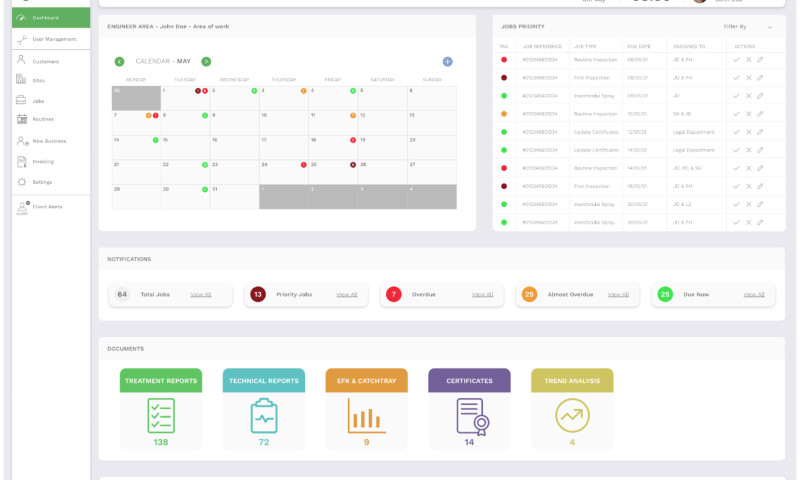The image size is (800, 480).
Task: Click the Settings gear icon
Action: tap(21, 182)
